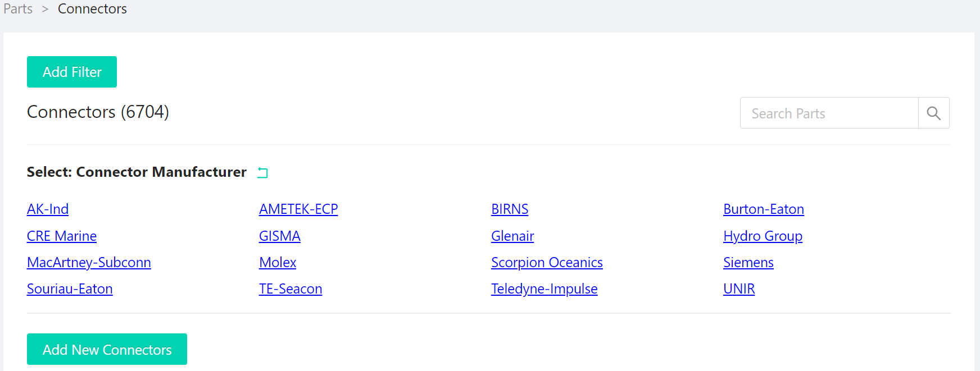This screenshot has height=371, width=980.
Task: Click the Molex link
Action: [x=278, y=263]
